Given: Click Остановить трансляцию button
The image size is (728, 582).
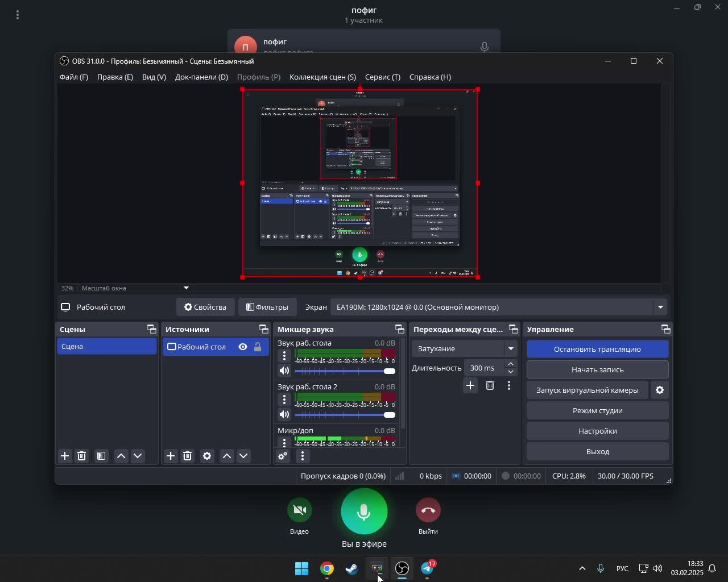Looking at the screenshot, I should (597, 349).
